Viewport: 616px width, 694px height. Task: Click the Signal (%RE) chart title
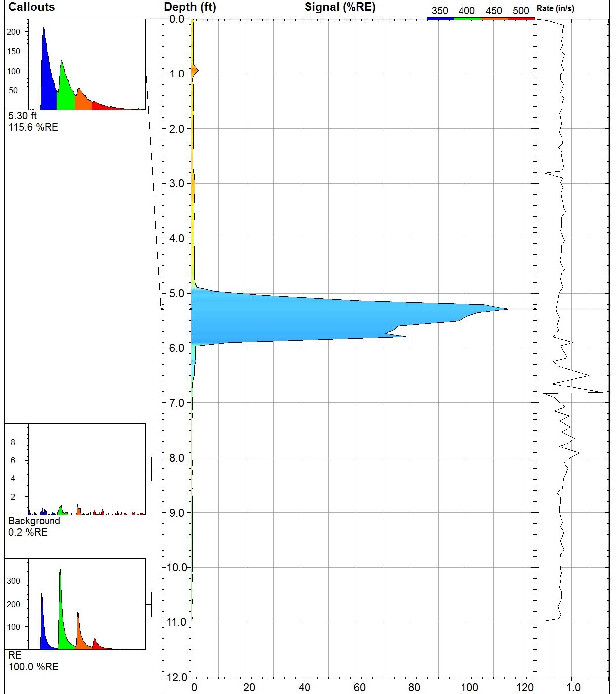point(340,7)
